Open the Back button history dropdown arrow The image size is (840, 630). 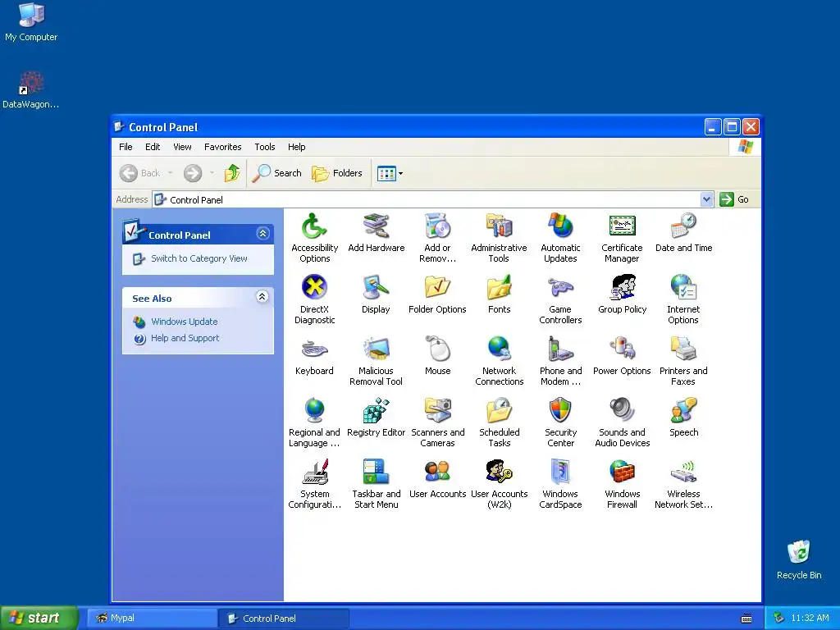[171, 173]
